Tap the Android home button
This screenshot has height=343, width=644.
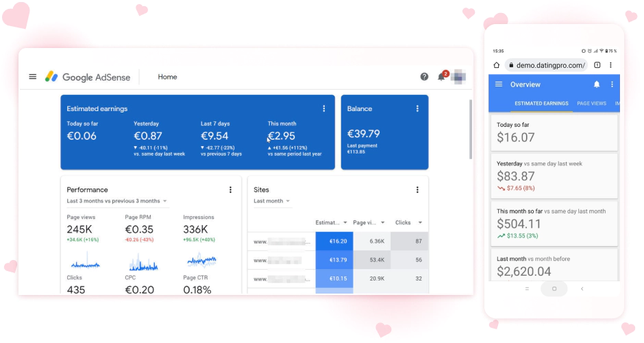(554, 289)
